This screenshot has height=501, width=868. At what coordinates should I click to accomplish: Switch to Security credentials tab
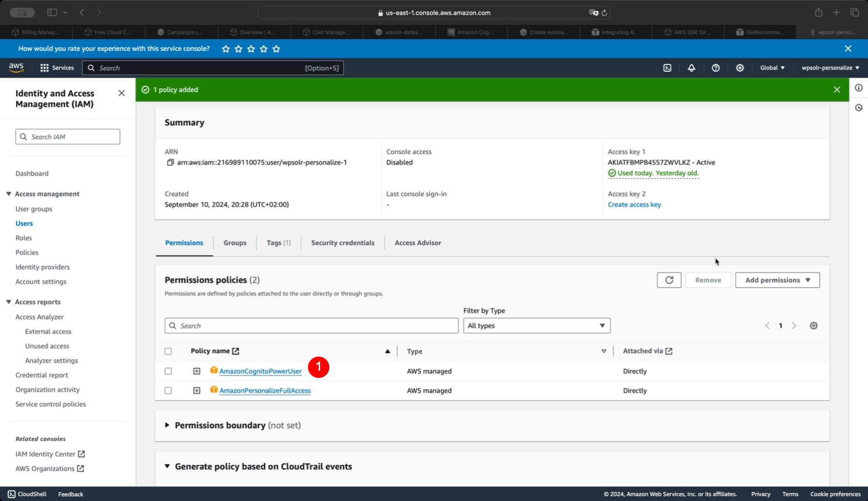tap(342, 243)
